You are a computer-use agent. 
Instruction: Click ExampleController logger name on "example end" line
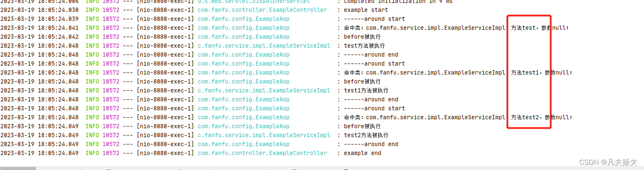pyautogui.click(x=262, y=153)
